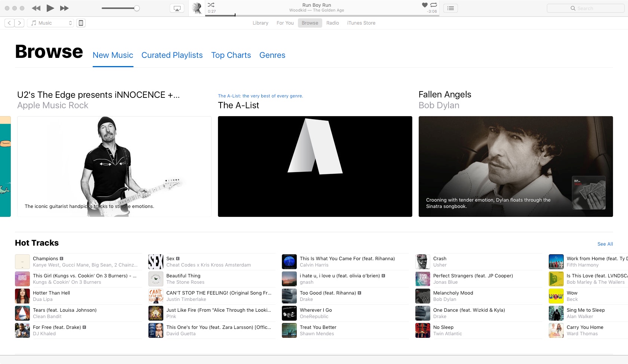Click the rewind previous track button
This screenshot has height=364, width=628.
(x=36, y=8)
